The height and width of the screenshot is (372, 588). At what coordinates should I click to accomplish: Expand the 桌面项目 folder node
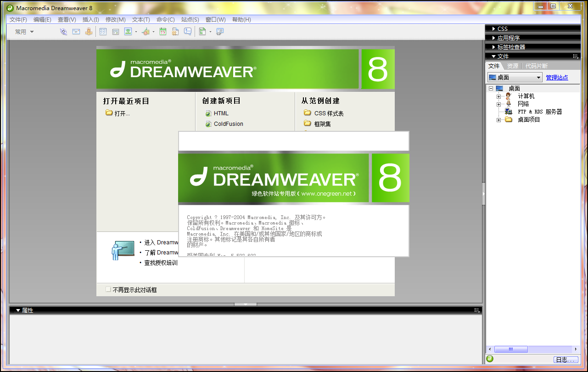(498, 120)
